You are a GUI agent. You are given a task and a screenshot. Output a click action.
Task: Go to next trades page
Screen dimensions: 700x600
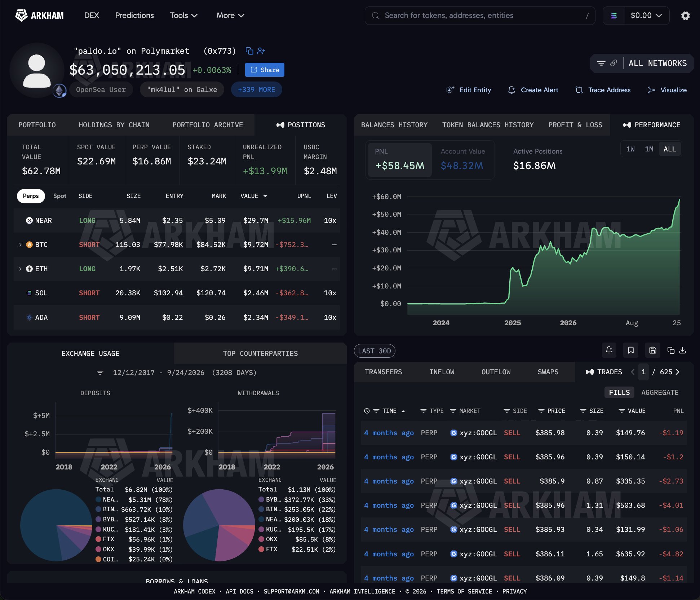click(677, 372)
